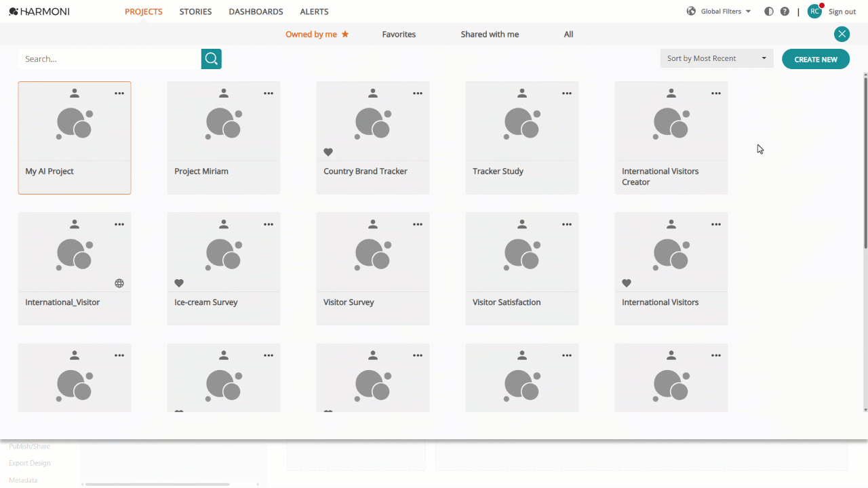
Task: Click Publish/Share in the background sidebar
Action: point(29,446)
